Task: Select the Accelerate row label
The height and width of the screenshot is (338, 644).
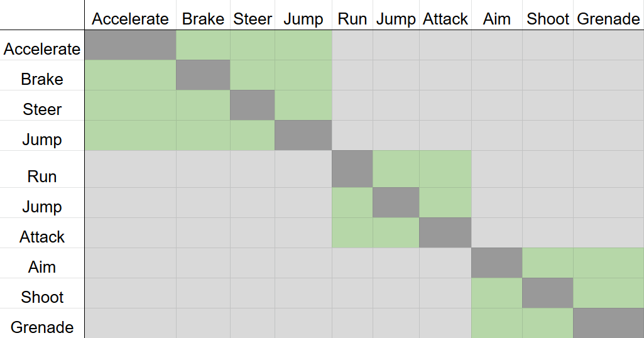Action: pos(42,49)
